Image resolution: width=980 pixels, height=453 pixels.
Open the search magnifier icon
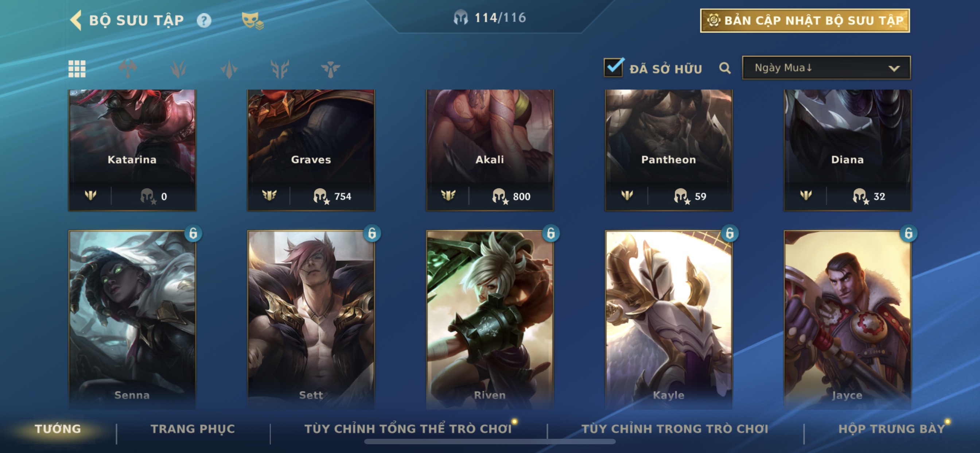pyautogui.click(x=725, y=68)
